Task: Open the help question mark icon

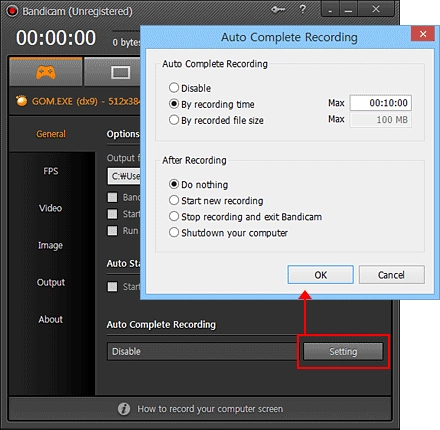Action: 303,9
